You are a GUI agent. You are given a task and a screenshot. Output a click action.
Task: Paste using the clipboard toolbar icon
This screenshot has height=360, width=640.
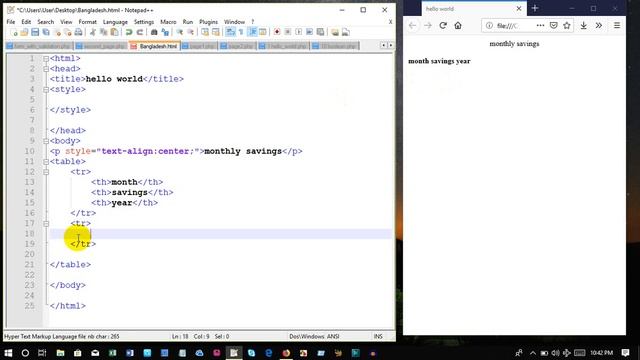click(x=115, y=32)
